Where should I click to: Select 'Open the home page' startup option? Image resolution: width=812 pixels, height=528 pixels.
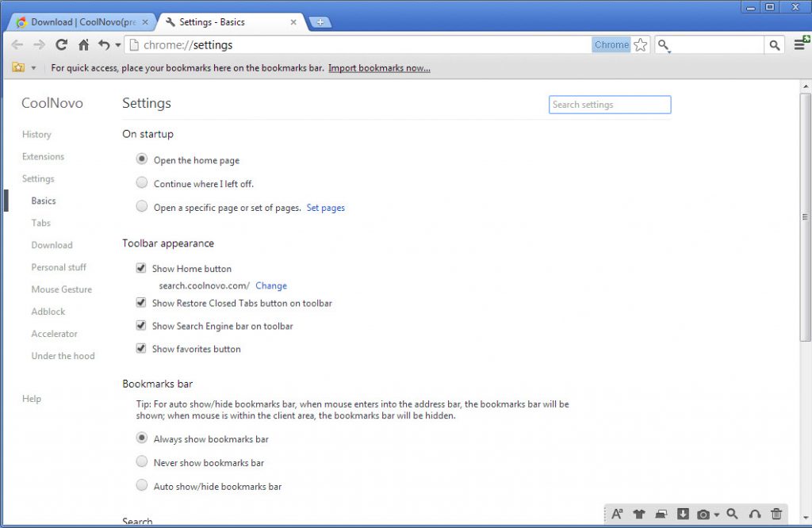pyautogui.click(x=141, y=159)
